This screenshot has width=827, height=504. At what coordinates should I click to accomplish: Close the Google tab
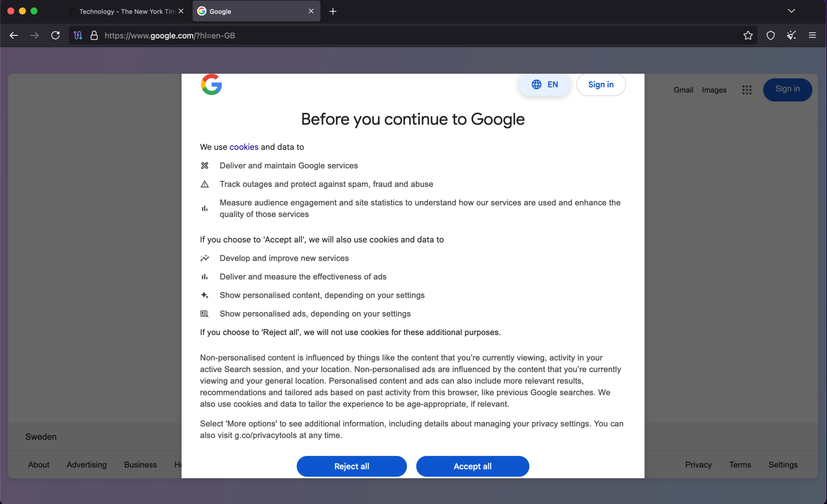pos(311,11)
